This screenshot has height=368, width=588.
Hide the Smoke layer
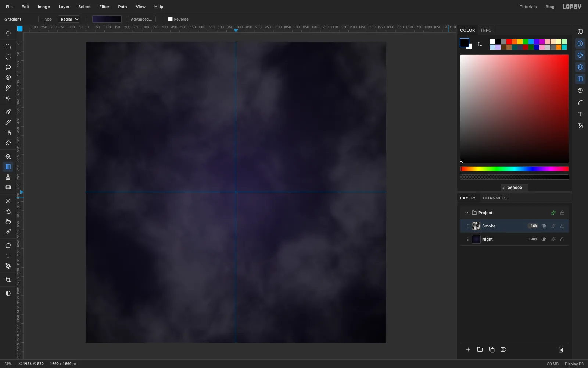544,226
